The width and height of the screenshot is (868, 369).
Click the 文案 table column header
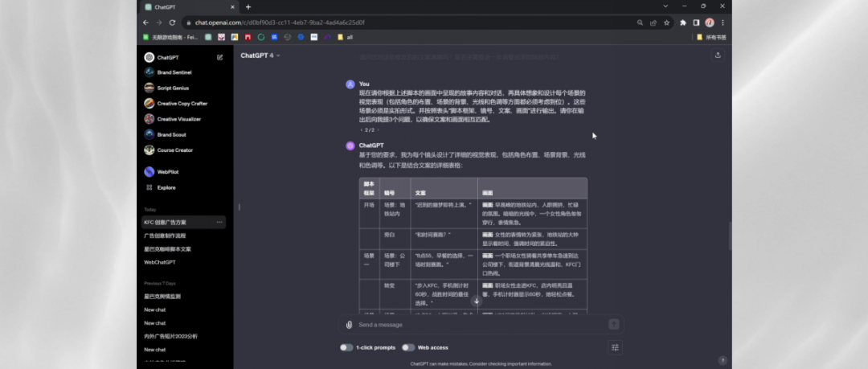tap(444, 188)
